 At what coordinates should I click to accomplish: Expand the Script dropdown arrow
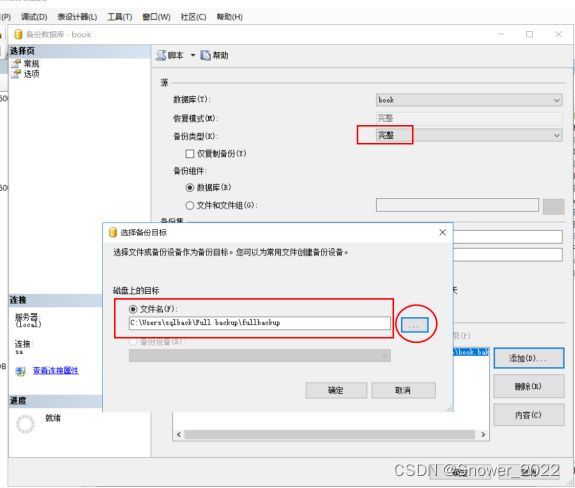coord(193,55)
